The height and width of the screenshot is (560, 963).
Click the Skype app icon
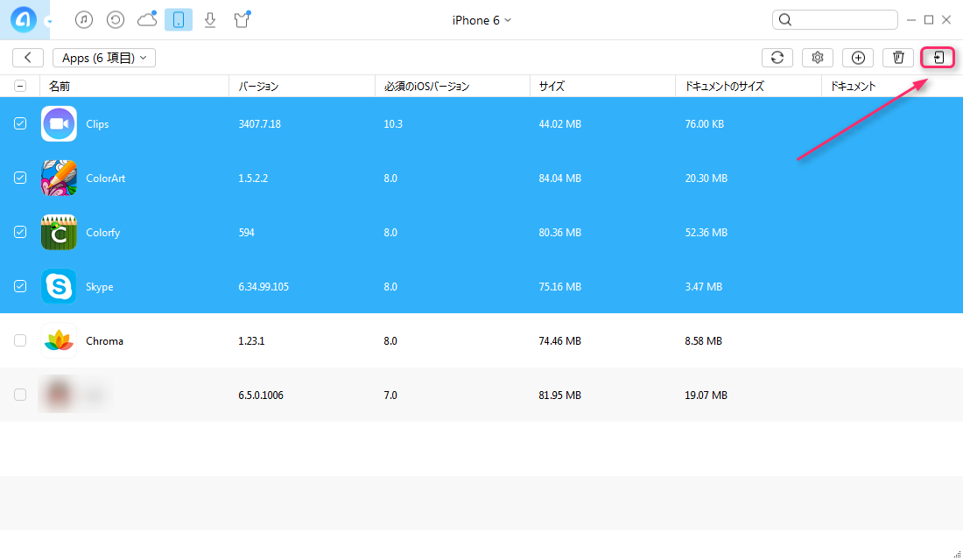click(x=59, y=286)
